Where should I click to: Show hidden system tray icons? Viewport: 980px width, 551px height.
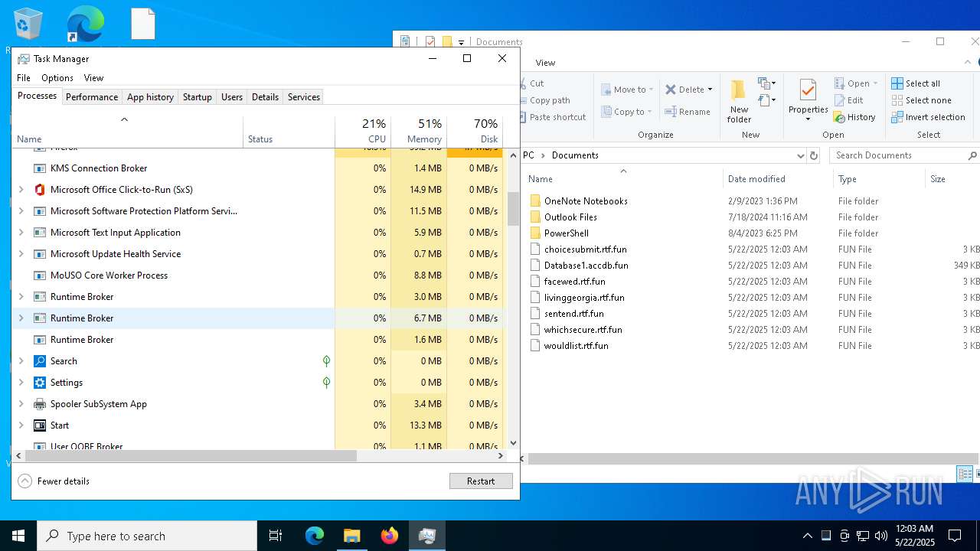coord(808,536)
